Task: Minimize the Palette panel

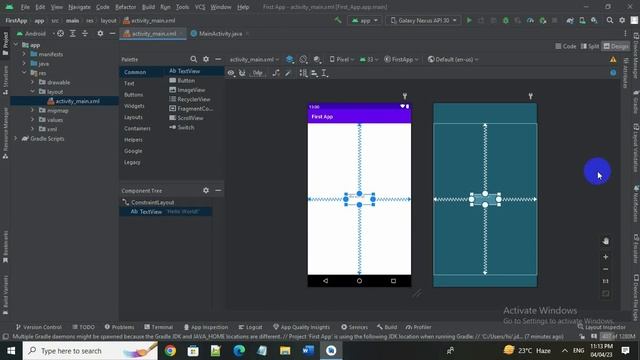Action: [218, 59]
